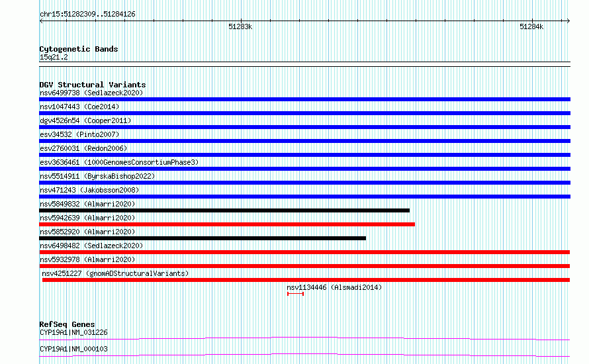Screen dimensions: 589x364
Task: Click magenta gene line for NM_031226
Action: point(304,338)
